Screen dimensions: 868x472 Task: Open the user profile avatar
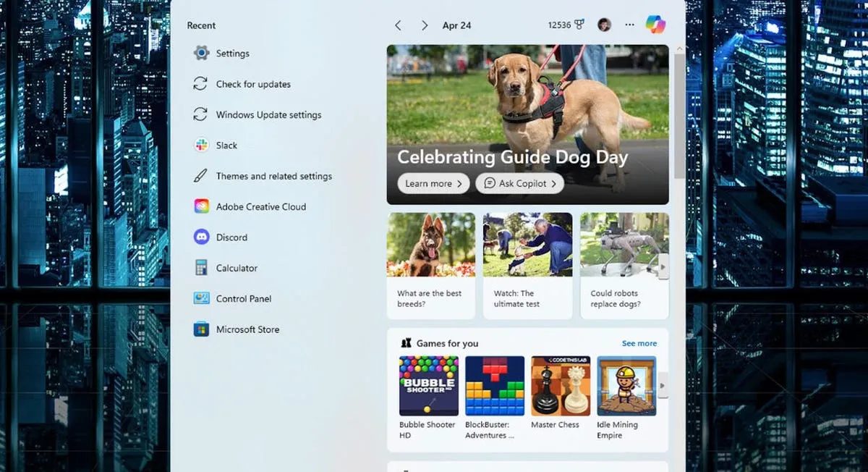(604, 25)
